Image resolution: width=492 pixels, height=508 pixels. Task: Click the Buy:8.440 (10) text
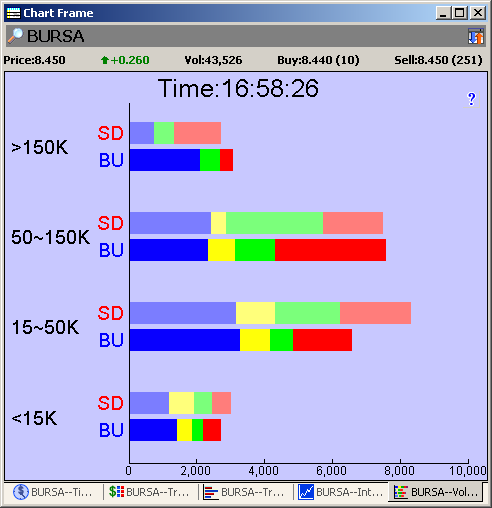pos(318,60)
